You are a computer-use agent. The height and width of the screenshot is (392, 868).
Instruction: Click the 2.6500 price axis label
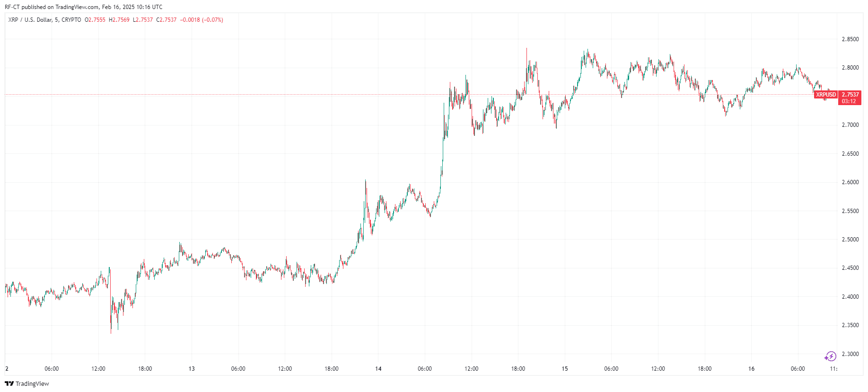(x=850, y=154)
